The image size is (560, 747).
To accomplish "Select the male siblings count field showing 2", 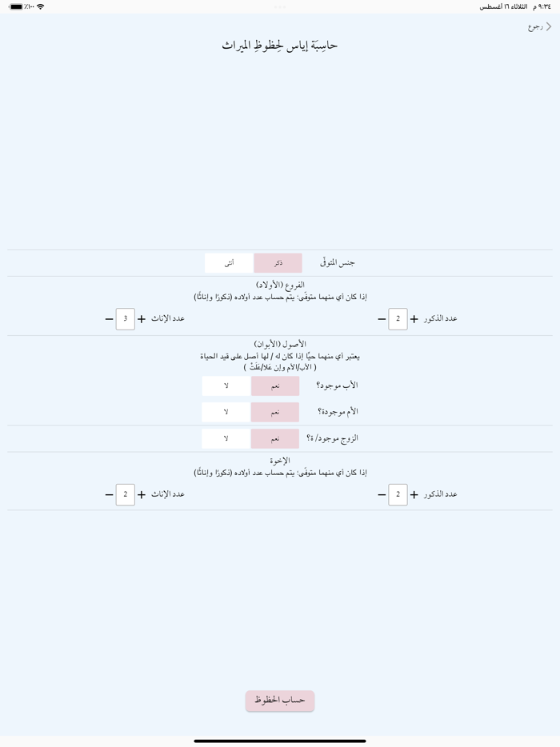I will click(398, 494).
